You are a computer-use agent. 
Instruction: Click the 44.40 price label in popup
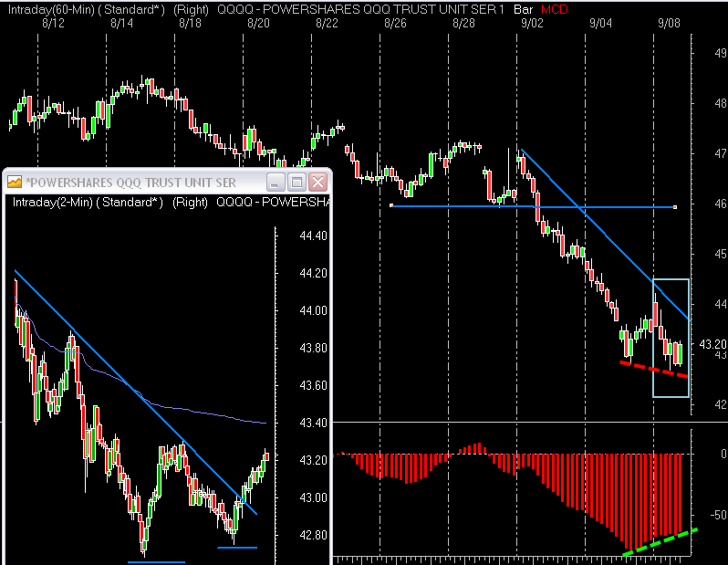(314, 235)
